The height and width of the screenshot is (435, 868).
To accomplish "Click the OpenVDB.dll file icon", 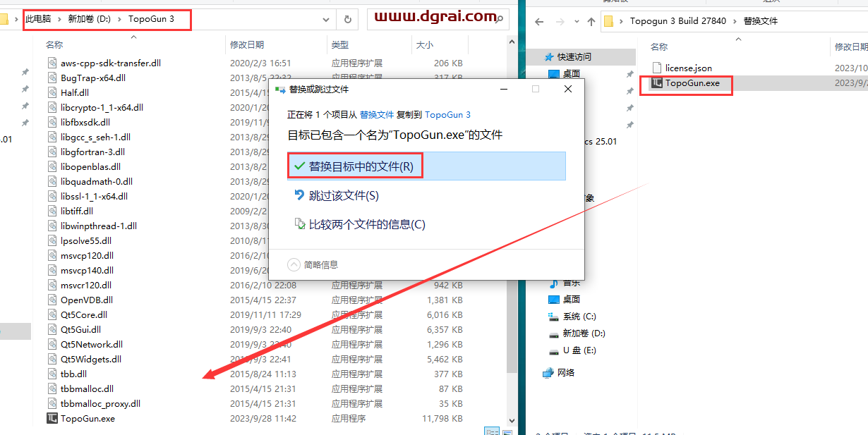I will 52,300.
